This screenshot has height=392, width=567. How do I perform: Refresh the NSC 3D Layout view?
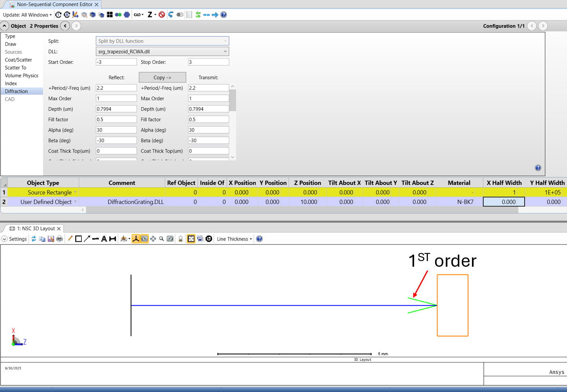(x=34, y=239)
